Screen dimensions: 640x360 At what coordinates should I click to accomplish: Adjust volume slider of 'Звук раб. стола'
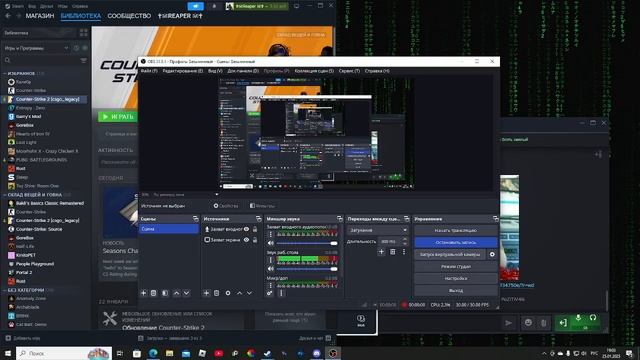pos(307,269)
